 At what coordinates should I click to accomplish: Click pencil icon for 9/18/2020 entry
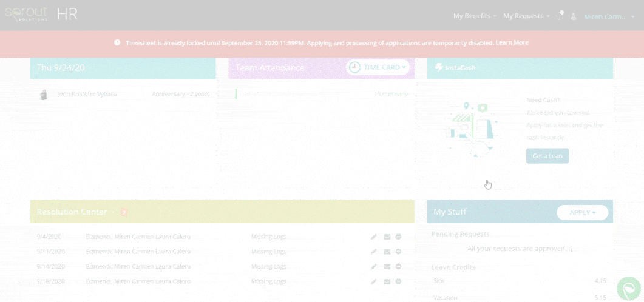[x=374, y=282]
